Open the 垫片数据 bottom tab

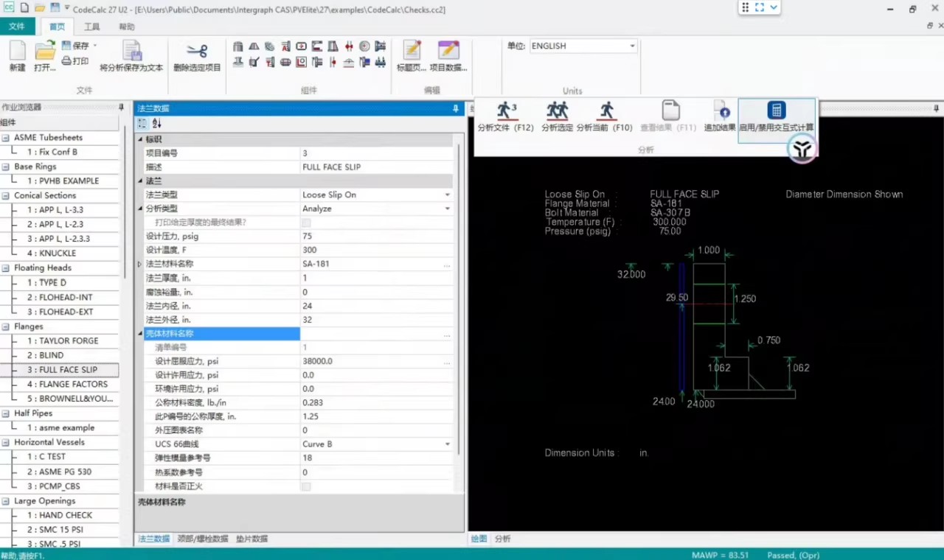[x=253, y=539]
